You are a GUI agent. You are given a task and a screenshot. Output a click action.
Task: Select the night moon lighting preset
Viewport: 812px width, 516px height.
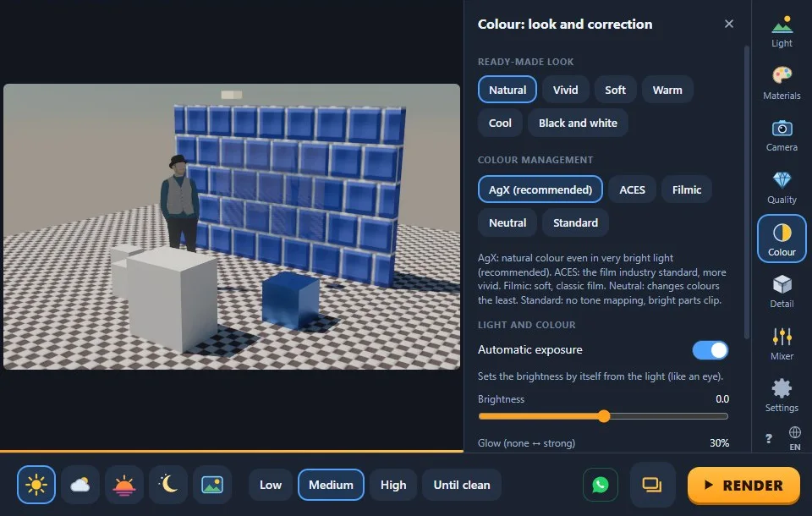pos(168,485)
